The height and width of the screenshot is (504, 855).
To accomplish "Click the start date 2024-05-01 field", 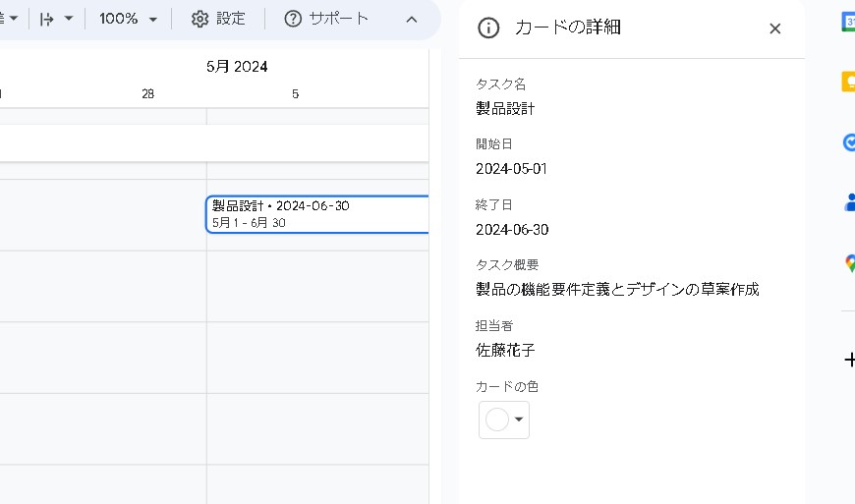I will (511, 169).
